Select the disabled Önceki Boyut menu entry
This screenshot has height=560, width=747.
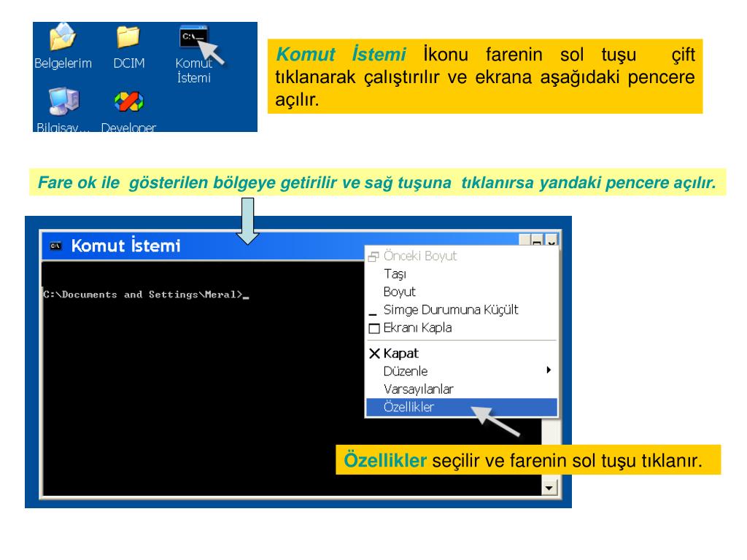(461, 256)
